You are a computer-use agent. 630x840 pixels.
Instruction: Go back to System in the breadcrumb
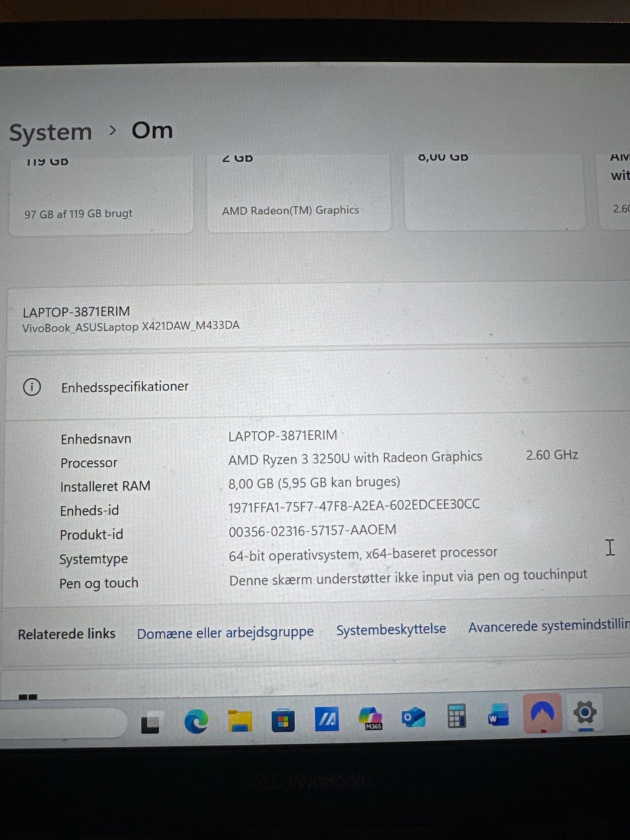point(51,133)
